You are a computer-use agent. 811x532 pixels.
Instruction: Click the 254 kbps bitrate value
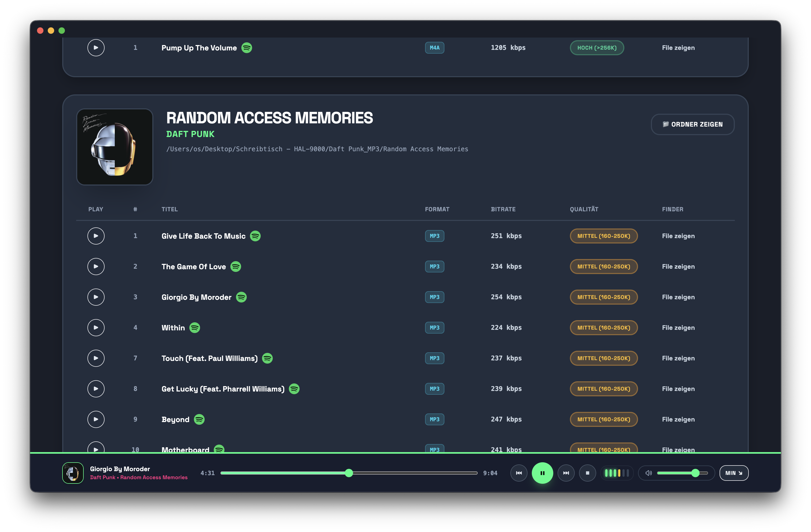coord(506,297)
